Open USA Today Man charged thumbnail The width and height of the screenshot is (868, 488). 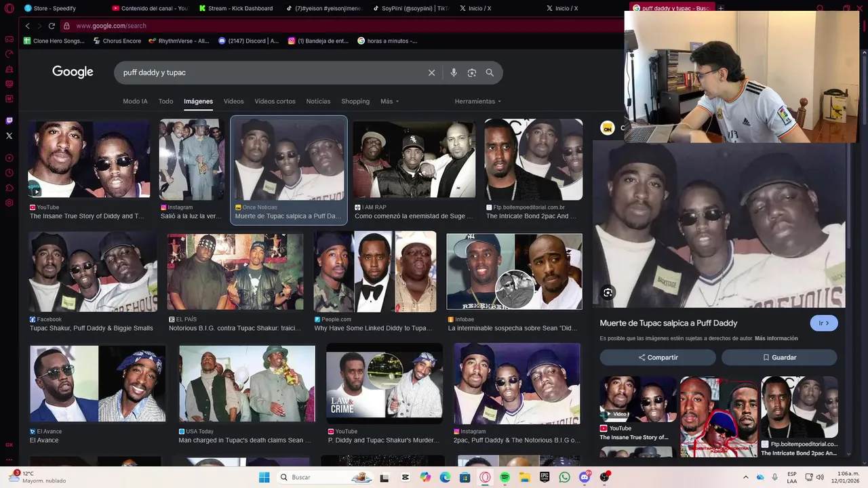click(x=247, y=384)
